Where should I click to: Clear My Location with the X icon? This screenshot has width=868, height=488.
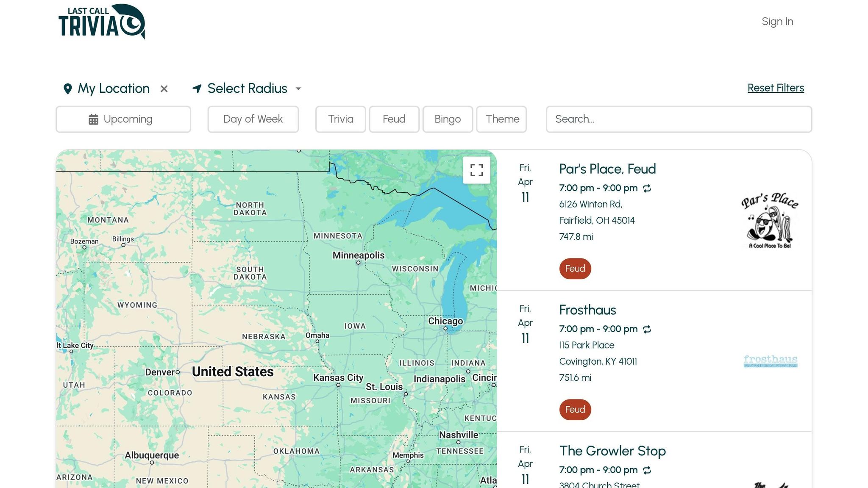(x=164, y=89)
